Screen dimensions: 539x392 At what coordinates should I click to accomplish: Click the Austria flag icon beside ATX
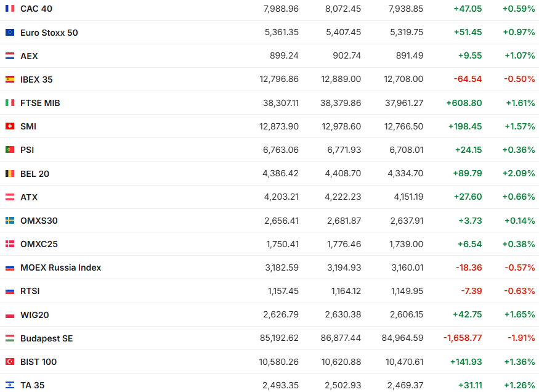[x=10, y=197]
